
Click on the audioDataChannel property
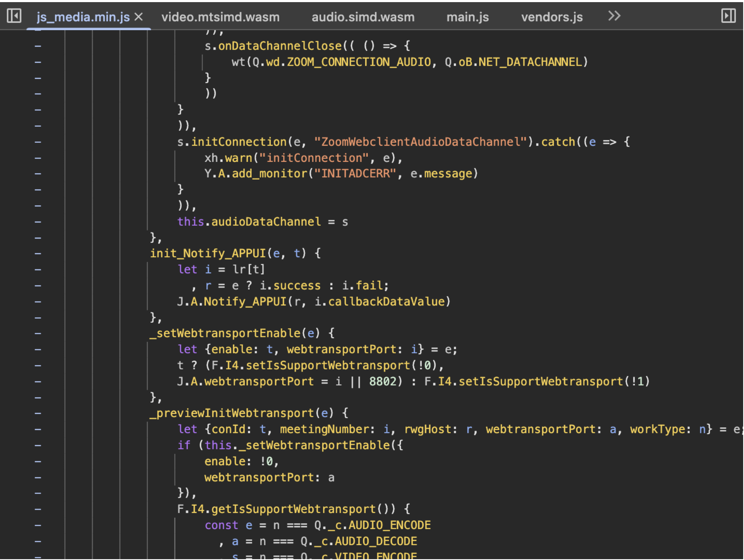tap(266, 222)
